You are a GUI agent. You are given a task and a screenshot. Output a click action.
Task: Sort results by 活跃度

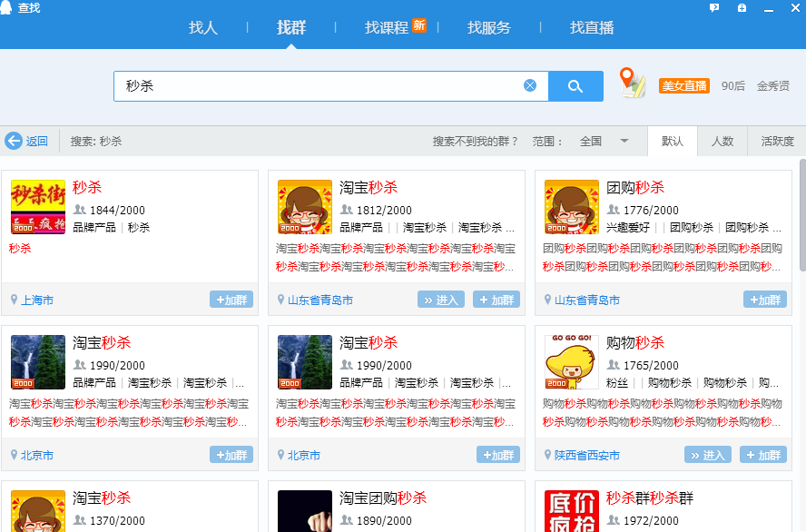[x=777, y=141]
